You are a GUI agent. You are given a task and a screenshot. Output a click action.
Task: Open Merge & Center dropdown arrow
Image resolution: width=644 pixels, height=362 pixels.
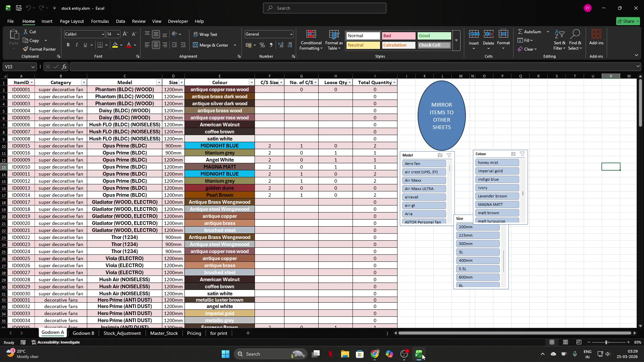coord(235,45)
